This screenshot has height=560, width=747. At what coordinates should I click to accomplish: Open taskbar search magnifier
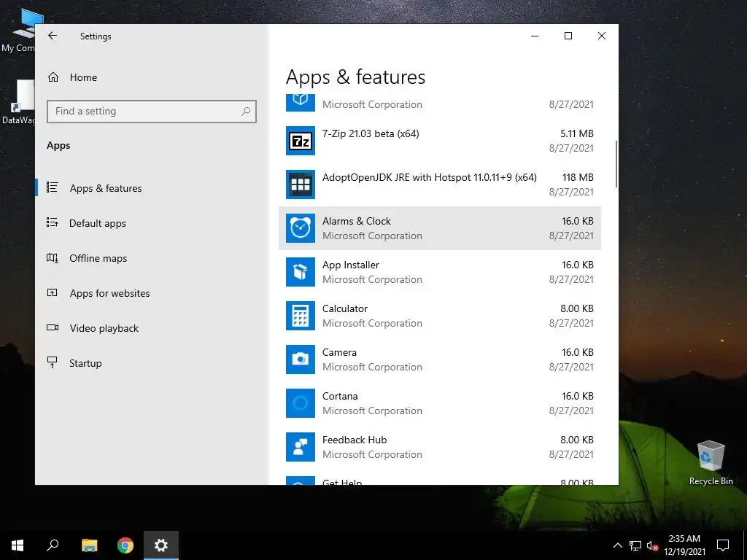coord(53,545)
